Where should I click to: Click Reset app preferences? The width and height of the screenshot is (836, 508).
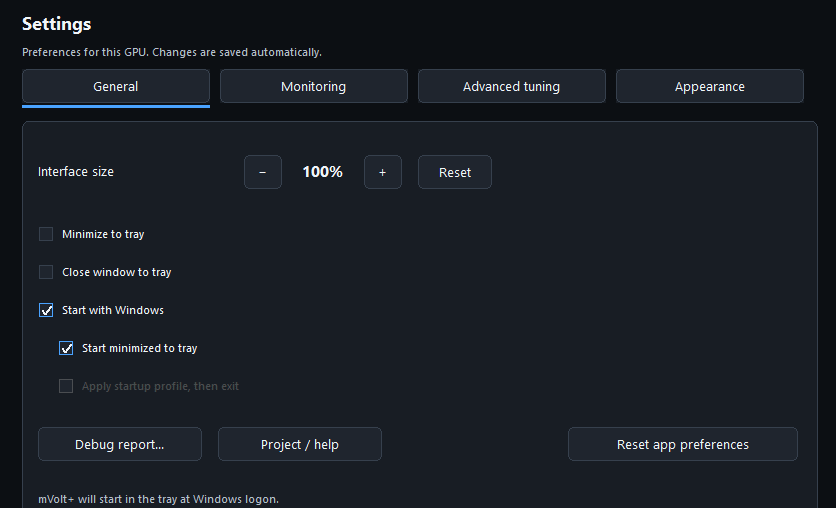pyautogui.click(x=683, y=444)
